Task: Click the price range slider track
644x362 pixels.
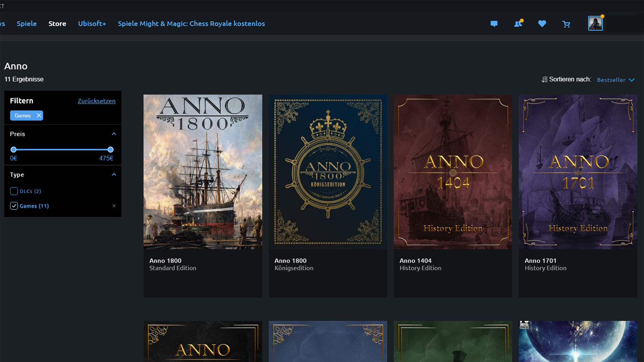Action: point(62,150)
